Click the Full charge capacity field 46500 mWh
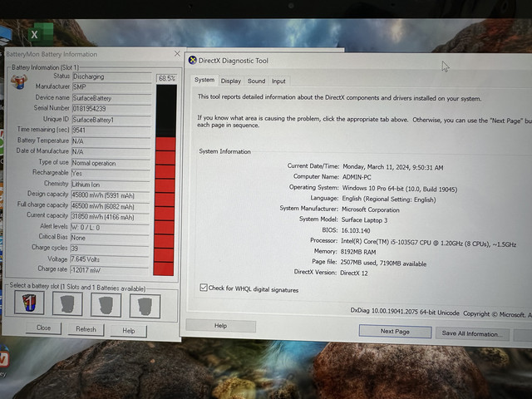The height and width of the screenshot is (399, 532). (x=111, y=207)
